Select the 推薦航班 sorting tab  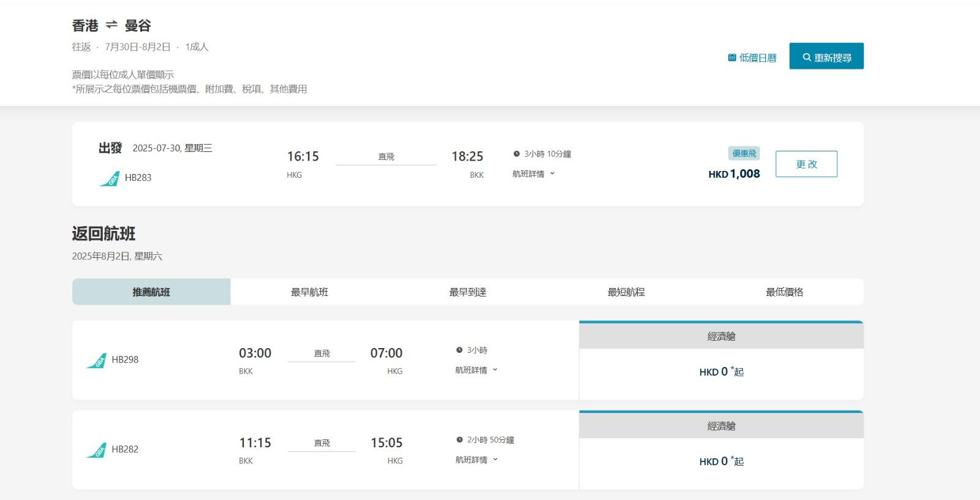(151, 292)
